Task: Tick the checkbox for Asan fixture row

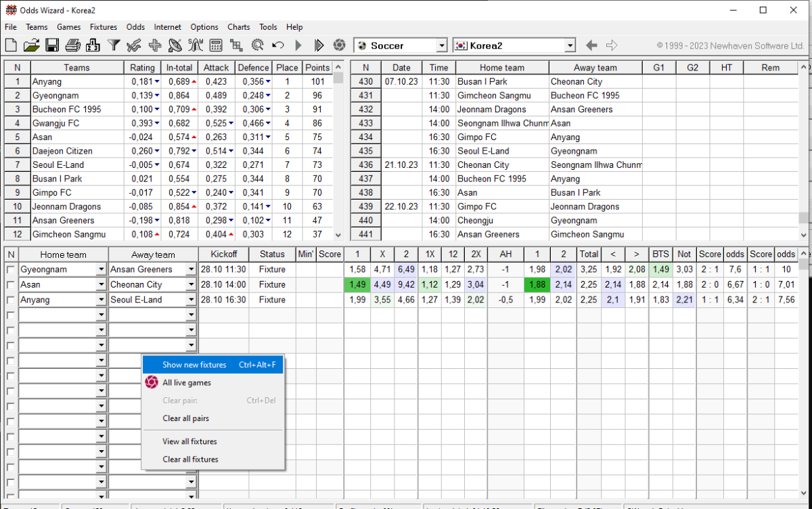Action: 10,285
